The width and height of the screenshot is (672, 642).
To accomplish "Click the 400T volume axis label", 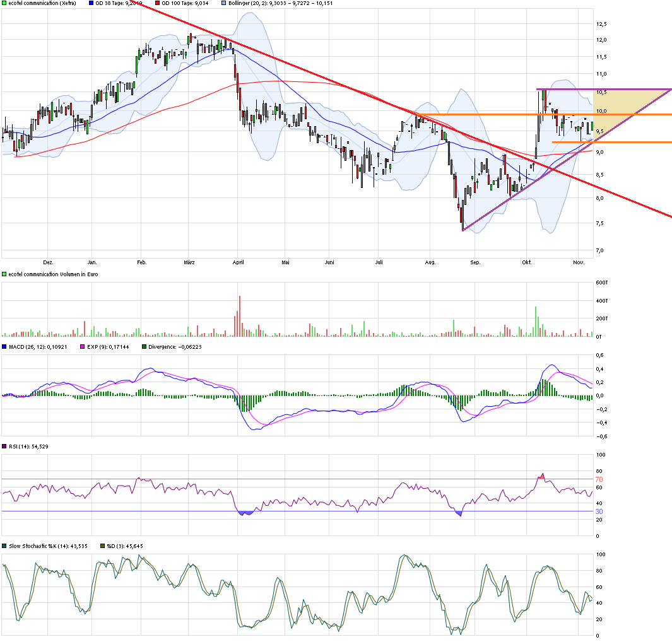I will pos(602,301).
